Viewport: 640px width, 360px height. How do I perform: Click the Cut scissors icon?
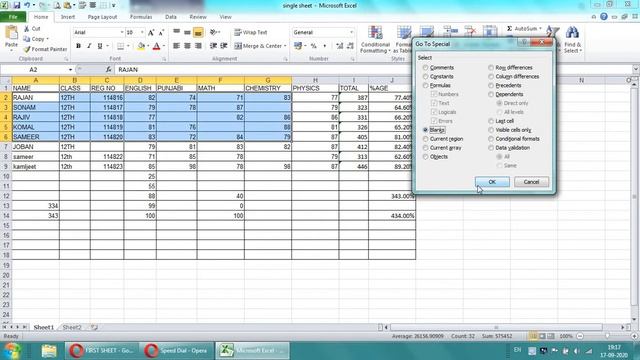(x=27, y=29)
